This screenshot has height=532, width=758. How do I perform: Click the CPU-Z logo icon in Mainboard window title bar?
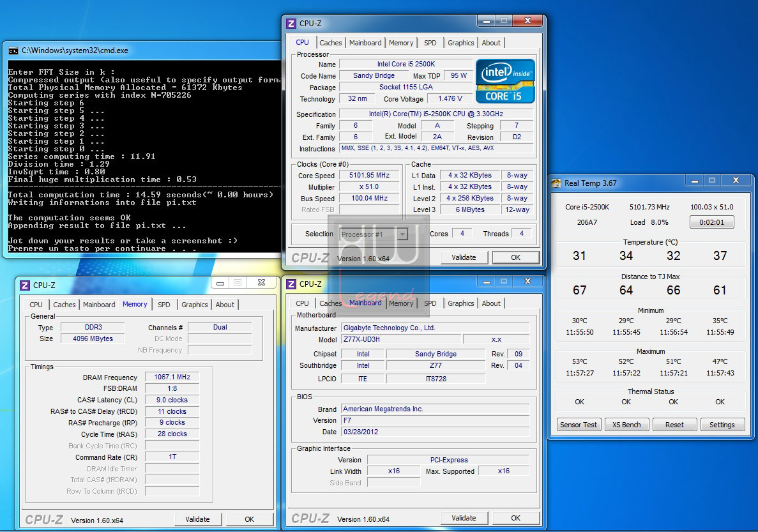291,284
